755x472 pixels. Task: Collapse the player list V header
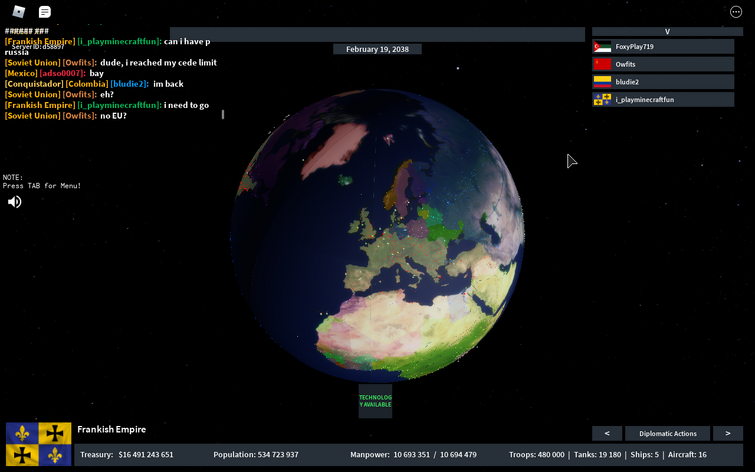667,31
